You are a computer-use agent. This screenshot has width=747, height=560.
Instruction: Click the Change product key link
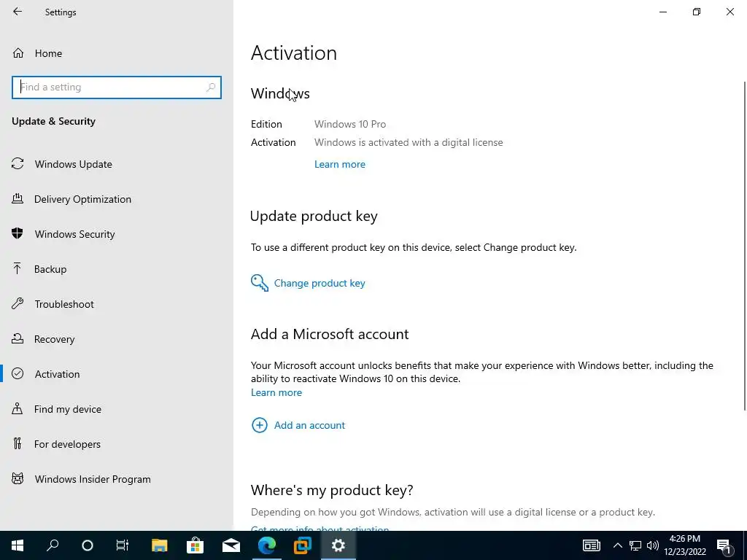pos(320,283)
